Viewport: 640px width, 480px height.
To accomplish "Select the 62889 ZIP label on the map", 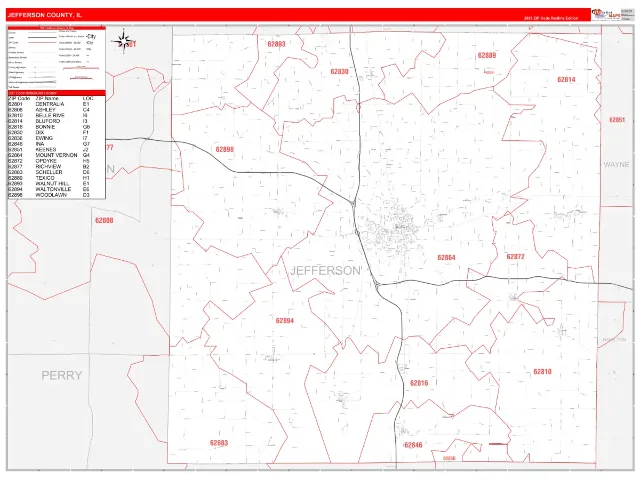I will click(x=487, y=55).
